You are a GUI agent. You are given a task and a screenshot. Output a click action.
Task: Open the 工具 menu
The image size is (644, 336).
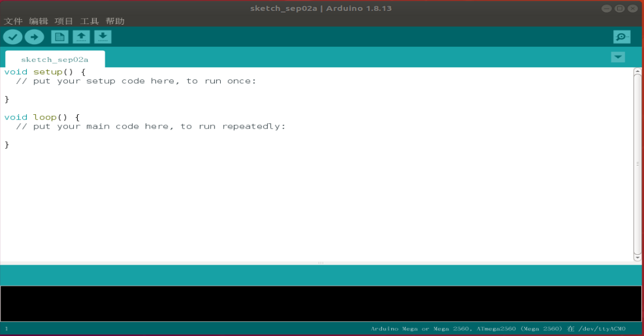[89, 21]
